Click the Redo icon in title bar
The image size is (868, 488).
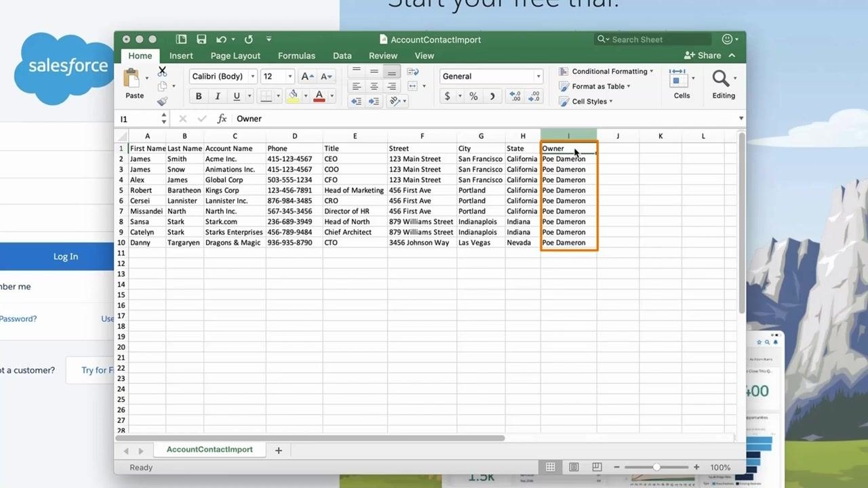click(x=248, y=39)
